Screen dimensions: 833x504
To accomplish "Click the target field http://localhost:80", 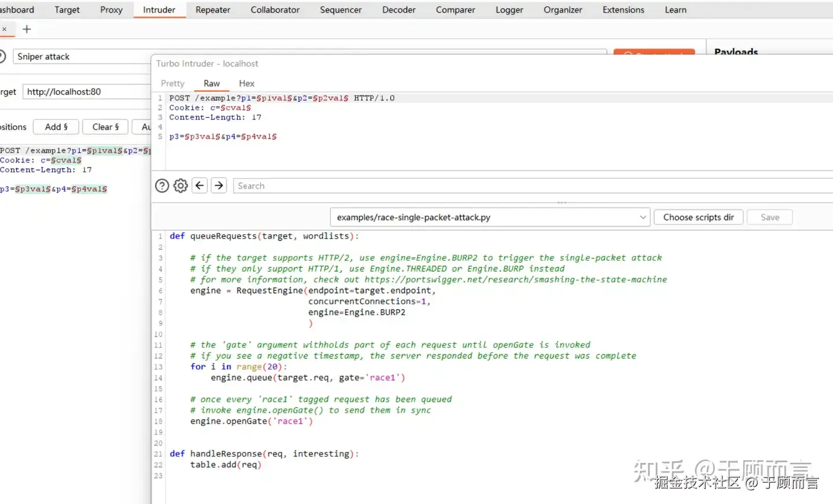I will [87, 91].
